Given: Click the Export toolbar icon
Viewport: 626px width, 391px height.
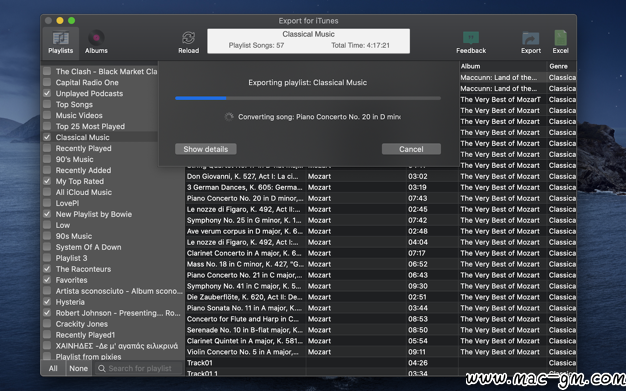Looking at the screenshot, I should [x=531, y=39].
